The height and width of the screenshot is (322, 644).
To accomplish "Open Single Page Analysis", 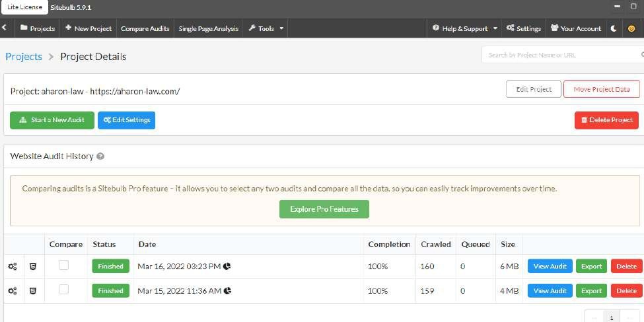I will click(x=208, y=28).
